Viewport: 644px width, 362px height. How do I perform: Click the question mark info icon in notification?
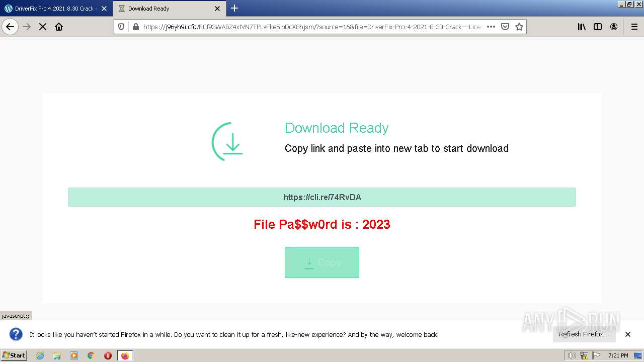[16, 334]
